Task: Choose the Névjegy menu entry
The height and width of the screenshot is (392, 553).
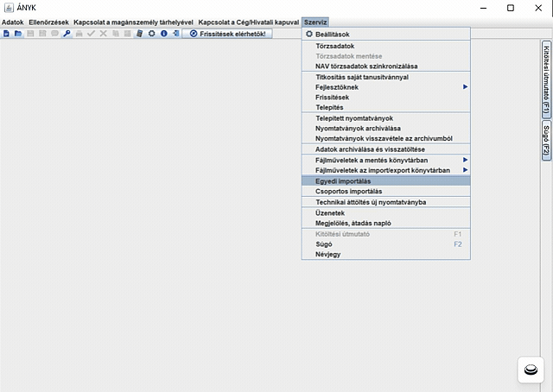Action: coord(386,255)
